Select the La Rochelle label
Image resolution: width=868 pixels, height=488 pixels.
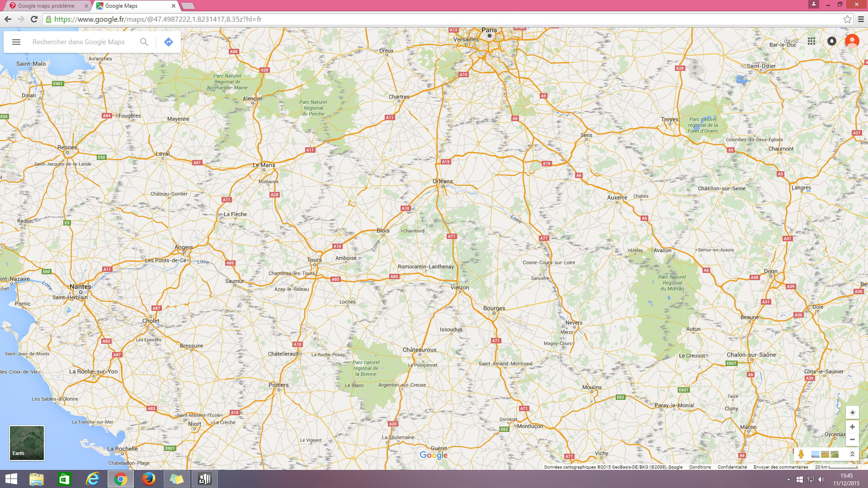(123, 449)
